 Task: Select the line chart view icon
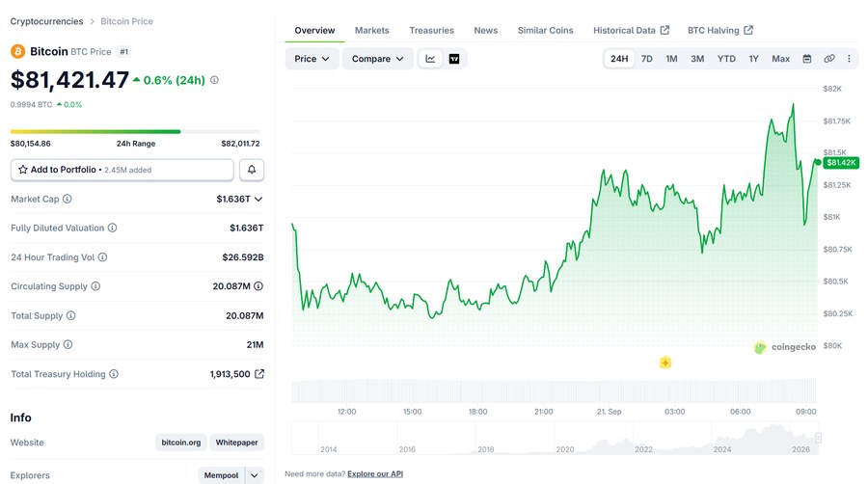pyautogui.click(x=430, y=59)
